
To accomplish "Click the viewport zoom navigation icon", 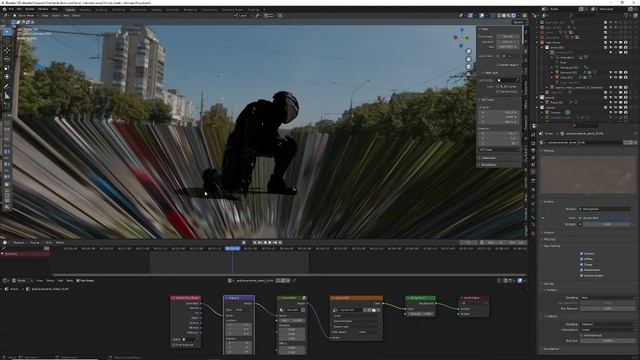I will coord(469,51).
